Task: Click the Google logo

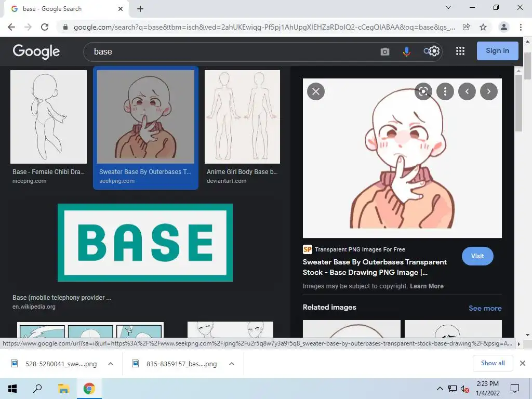Action: point(36,51)
